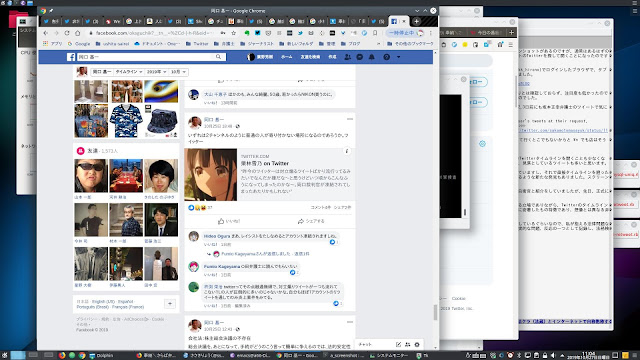Close the active Facebook tab
Image resolution: width=640 pixels, height=360 pixels.
(x=404, y=21)
